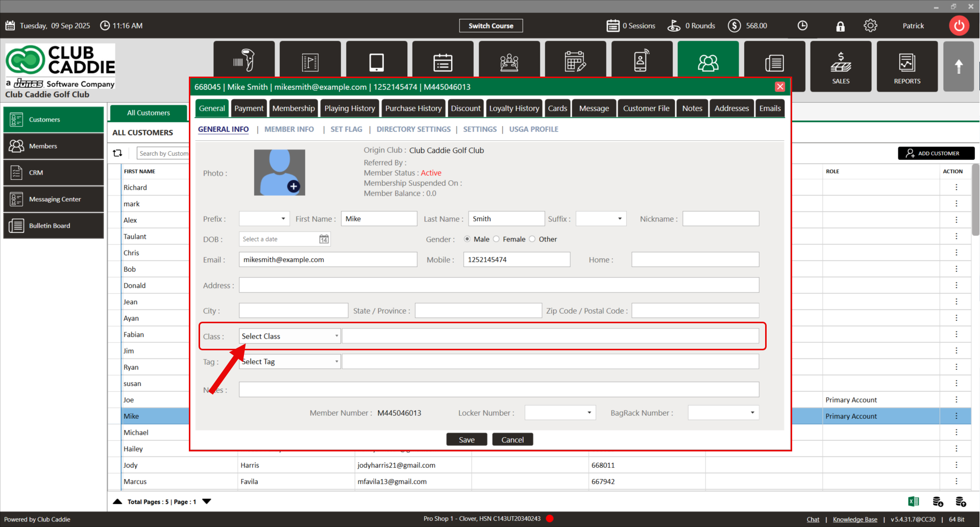This screenshot has width=980, height=527.
Task: Open the MEMBER INFO sub-tab
Action: [289, 129]
